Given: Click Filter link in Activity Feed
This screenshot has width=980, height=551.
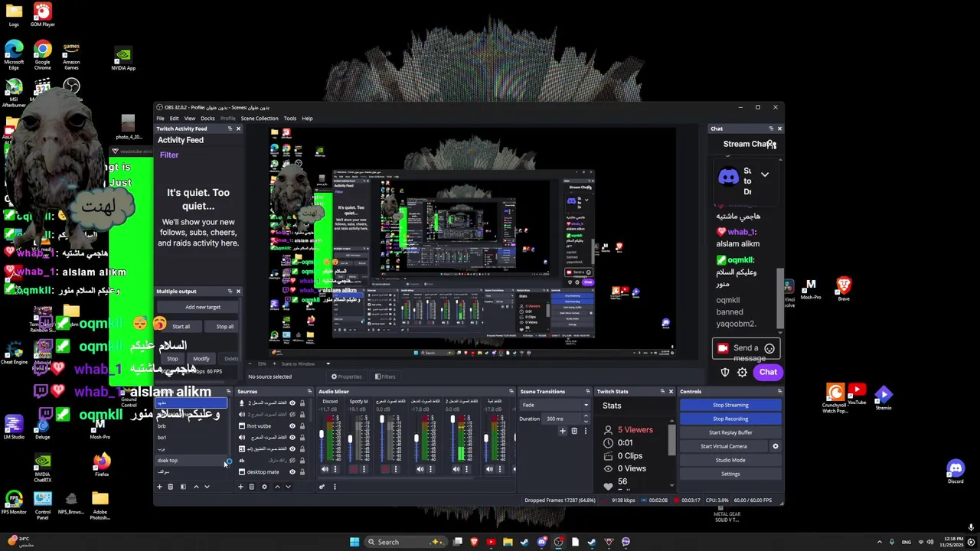Looking at the screenshot, I should [169, 155].
